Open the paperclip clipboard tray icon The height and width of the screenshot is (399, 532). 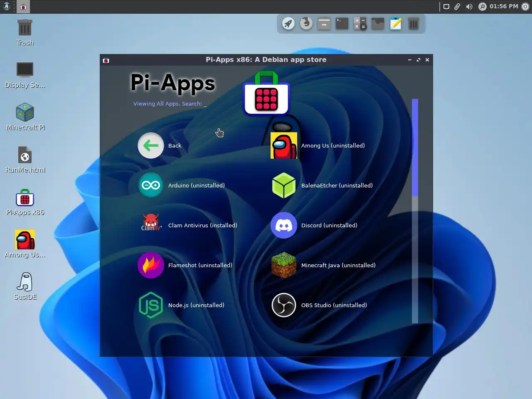(457, 7)
